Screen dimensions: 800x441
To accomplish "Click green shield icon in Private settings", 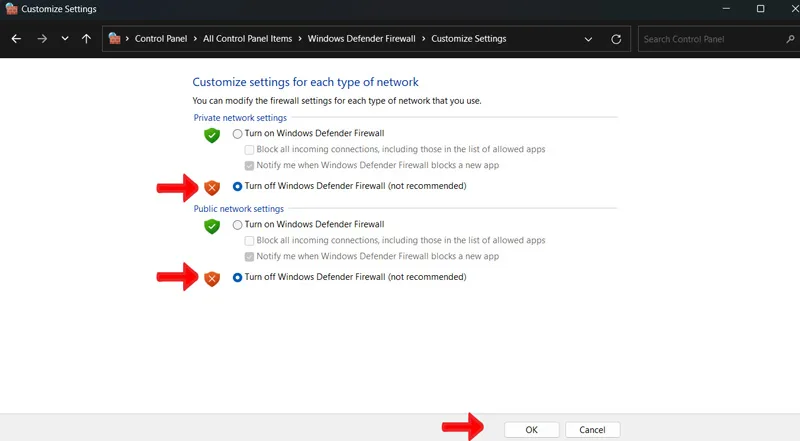I will tap(212, 135).
